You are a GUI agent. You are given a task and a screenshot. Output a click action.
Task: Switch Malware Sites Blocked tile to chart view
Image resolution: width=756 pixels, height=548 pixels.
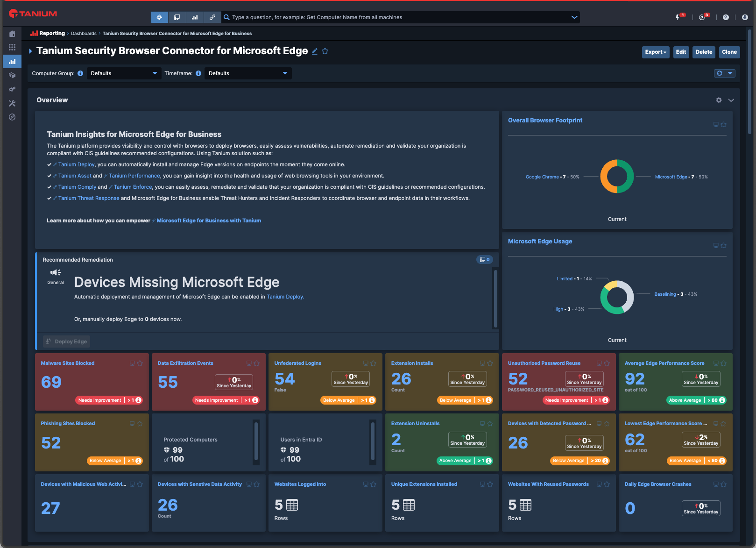click(131, 363)
